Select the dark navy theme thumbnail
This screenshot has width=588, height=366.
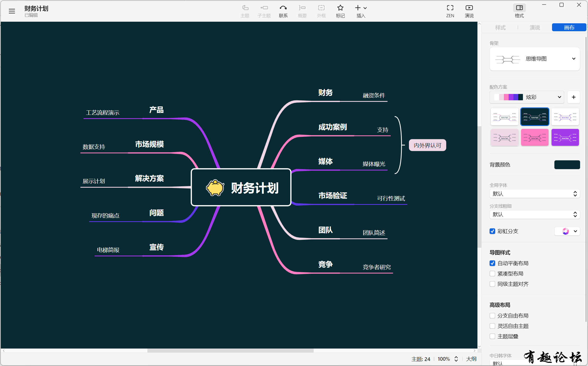click(x=535, y=117)
